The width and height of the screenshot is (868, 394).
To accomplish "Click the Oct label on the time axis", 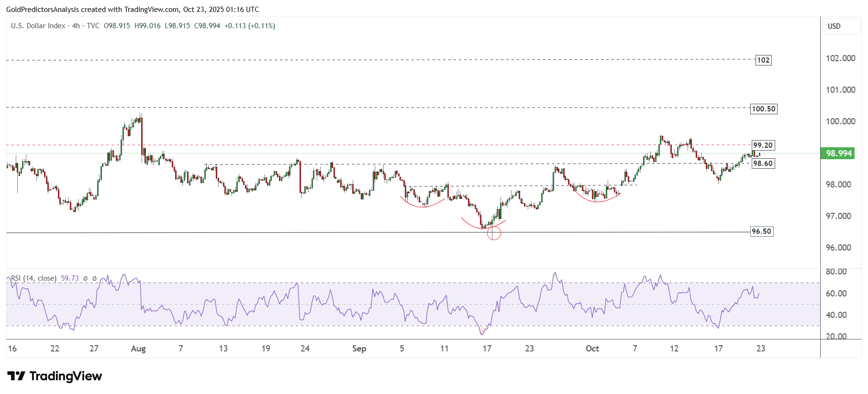I will tap(592, 349).
